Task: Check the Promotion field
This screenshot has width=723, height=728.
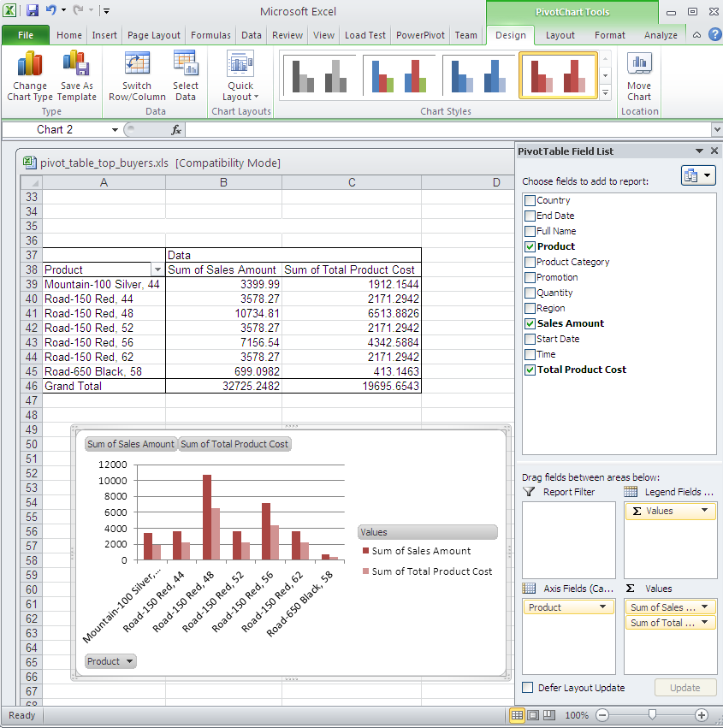Action: 530,278
